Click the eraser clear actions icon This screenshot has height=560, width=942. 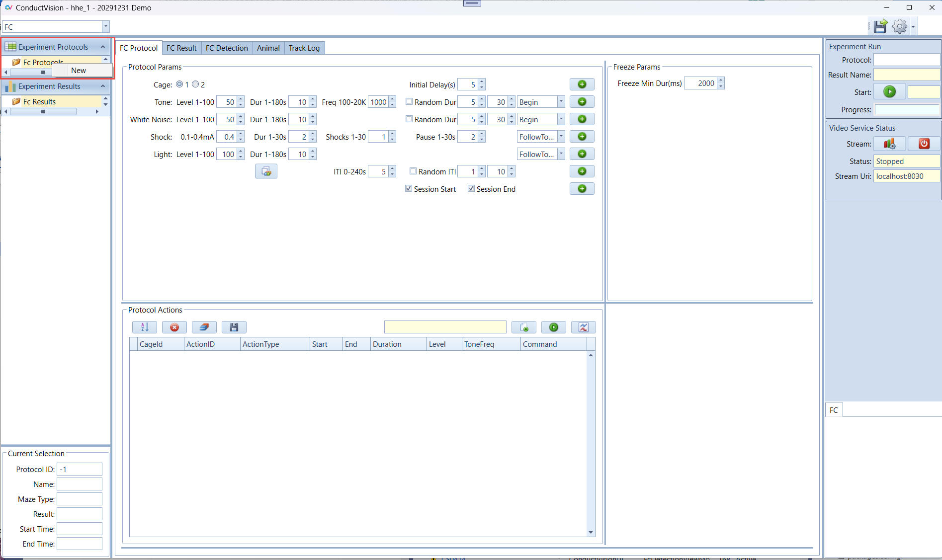coord(204,327)
